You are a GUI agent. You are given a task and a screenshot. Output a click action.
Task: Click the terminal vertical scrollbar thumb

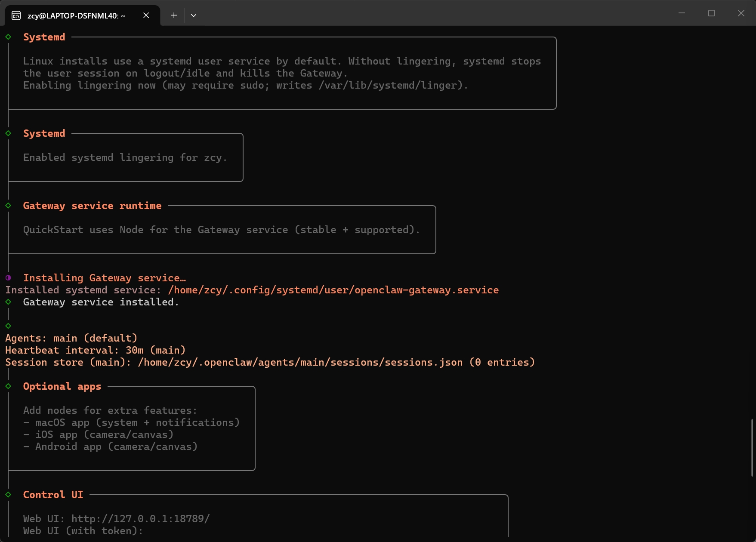tap(753, 447)
